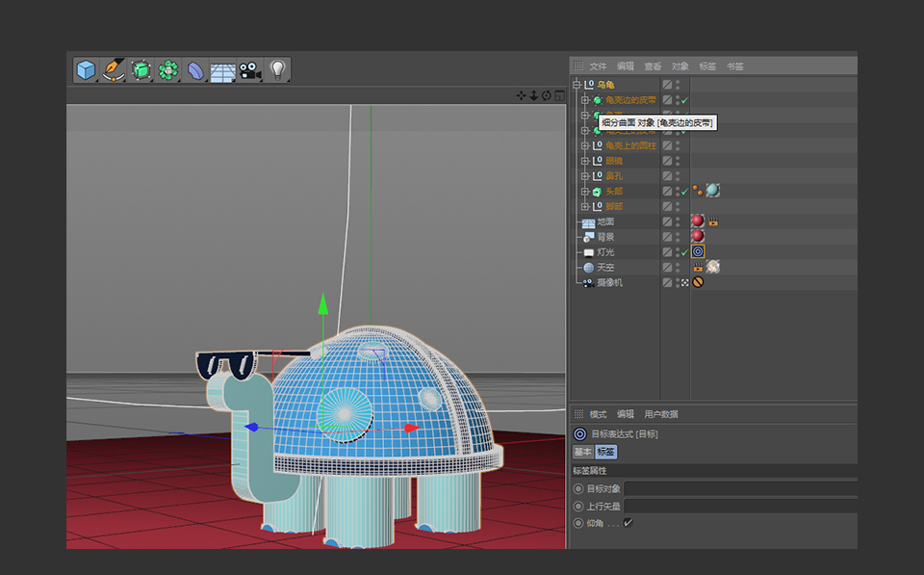The image size is (924, 575).
Task: Click the 目标对象 input field
Action: pyautogui.click(x=741, y=488)
